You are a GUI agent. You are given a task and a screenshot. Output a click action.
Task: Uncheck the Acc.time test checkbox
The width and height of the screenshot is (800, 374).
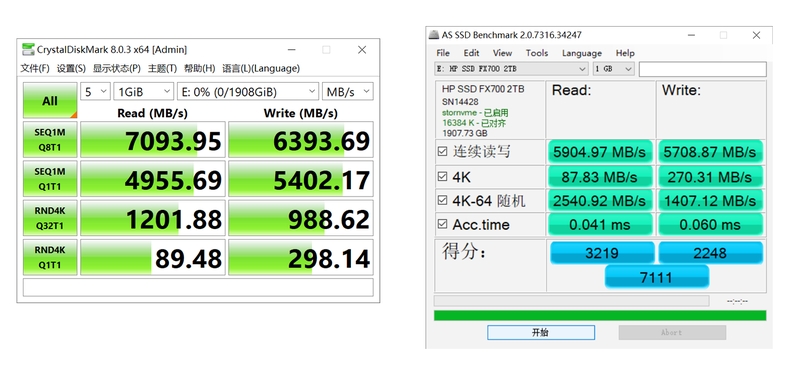(x=443, y=225)
